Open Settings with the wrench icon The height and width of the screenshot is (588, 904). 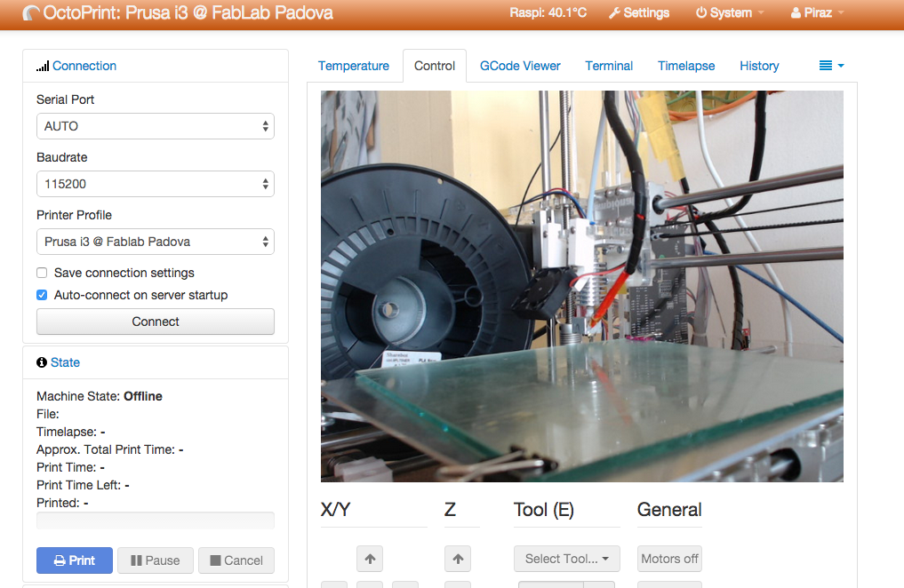coord(638,13)
